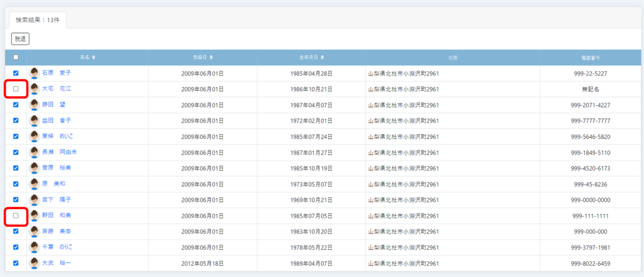Uncheck the checkbox for 千葉 のりこ
Image resolution: width=644 pixels, height=277 pixels.
click(x=16, y=247)
